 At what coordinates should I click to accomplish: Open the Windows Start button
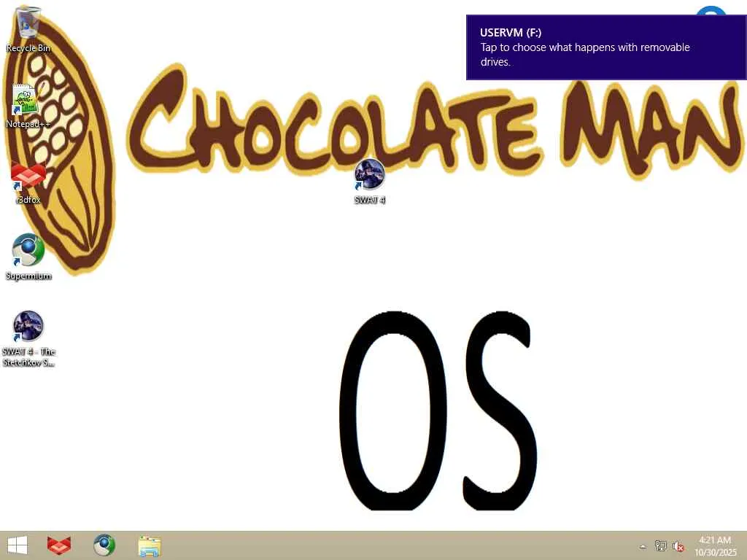(x=18, y=545)
